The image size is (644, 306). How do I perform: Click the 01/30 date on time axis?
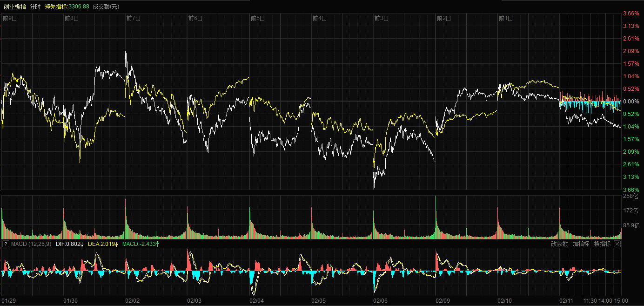pyautogui.click(x=70, y=301)
